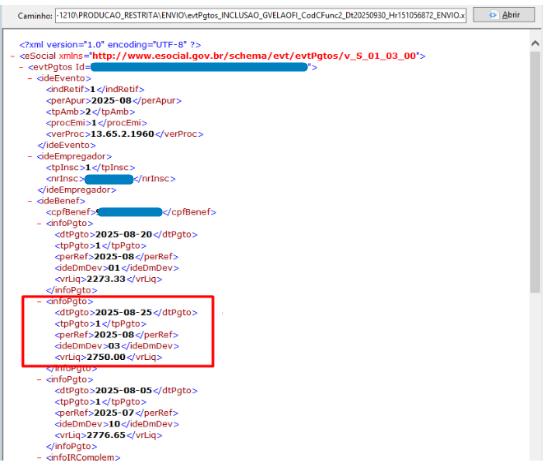Collapse the ideEmpregador node
The image size is (549, 465).
[30, 157]
